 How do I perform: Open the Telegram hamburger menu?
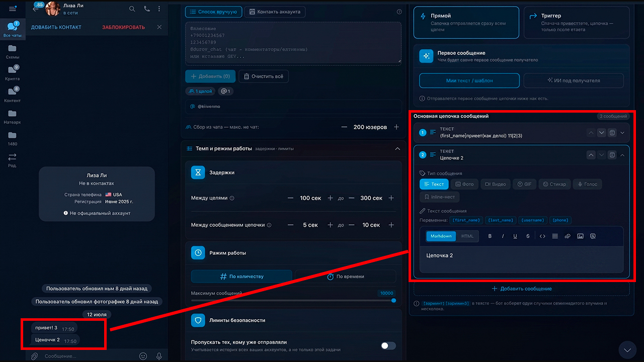point(13,9)
